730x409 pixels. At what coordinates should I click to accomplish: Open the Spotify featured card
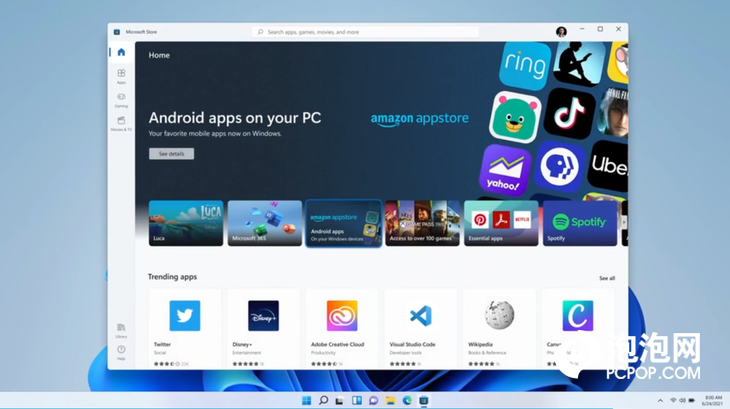(x=580, y=223)
